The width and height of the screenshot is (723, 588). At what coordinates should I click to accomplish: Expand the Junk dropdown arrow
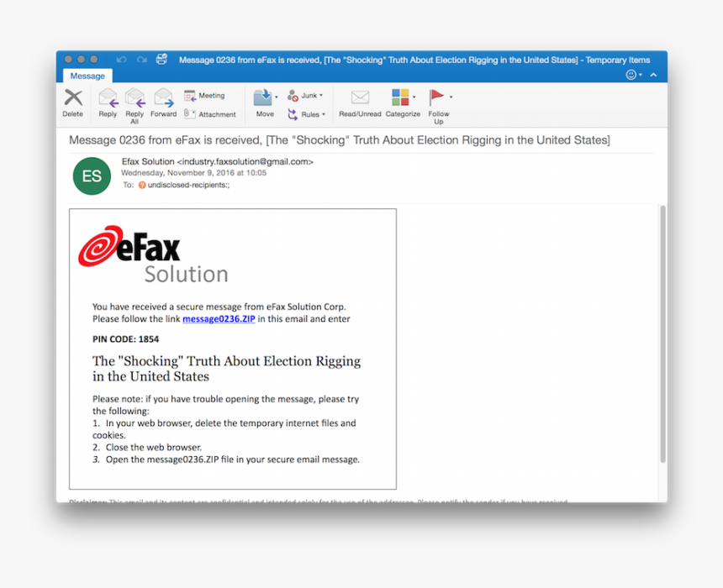tap(321, 96)
